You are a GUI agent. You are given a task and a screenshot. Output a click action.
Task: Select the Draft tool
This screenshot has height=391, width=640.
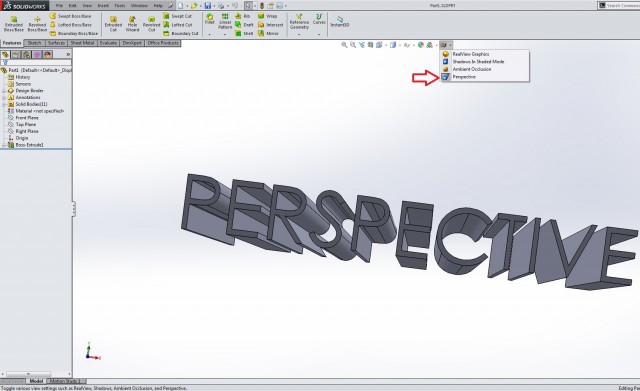pyautogui.click(x=244, y=24)
